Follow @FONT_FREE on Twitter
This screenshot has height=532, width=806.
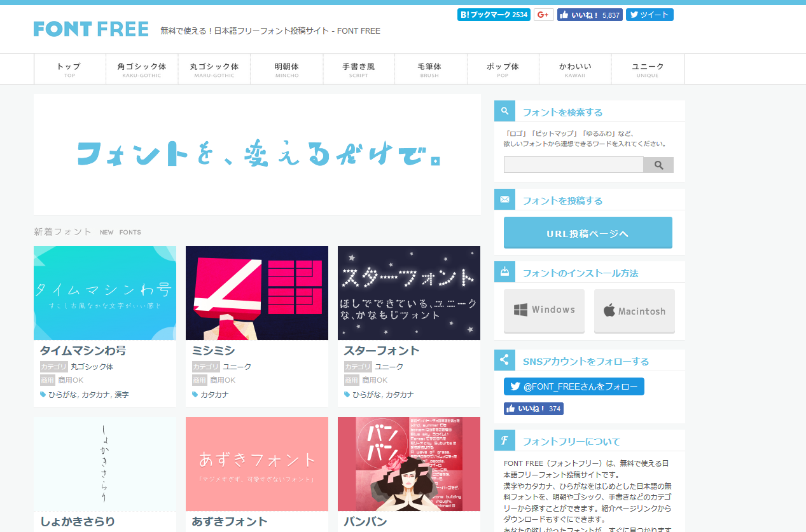pyautogui.click(x=573, y=386)
